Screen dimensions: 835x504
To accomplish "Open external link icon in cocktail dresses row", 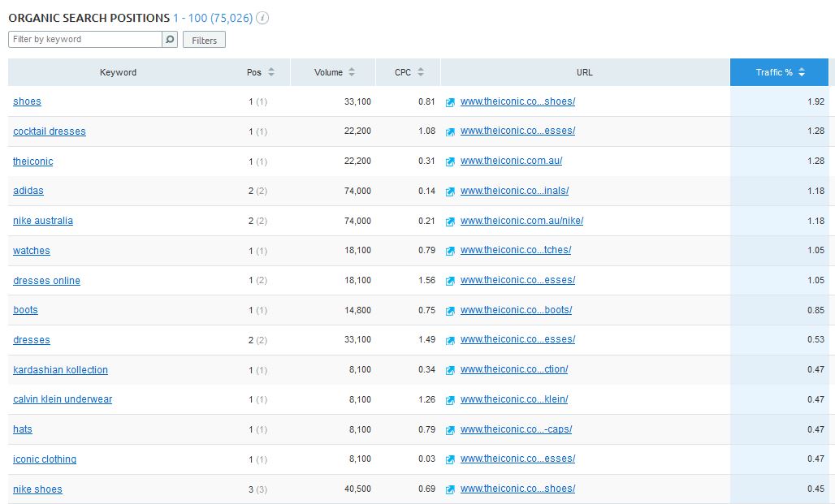I will point(450,132).
